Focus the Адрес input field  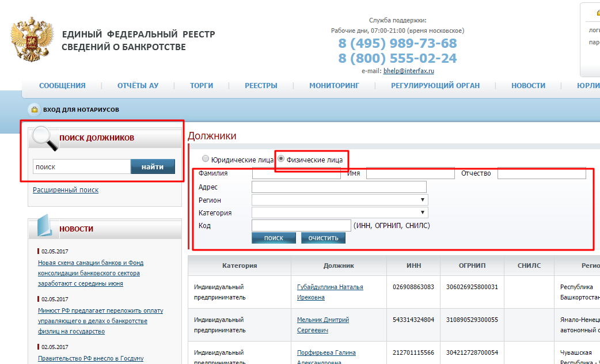pos(339,187)
